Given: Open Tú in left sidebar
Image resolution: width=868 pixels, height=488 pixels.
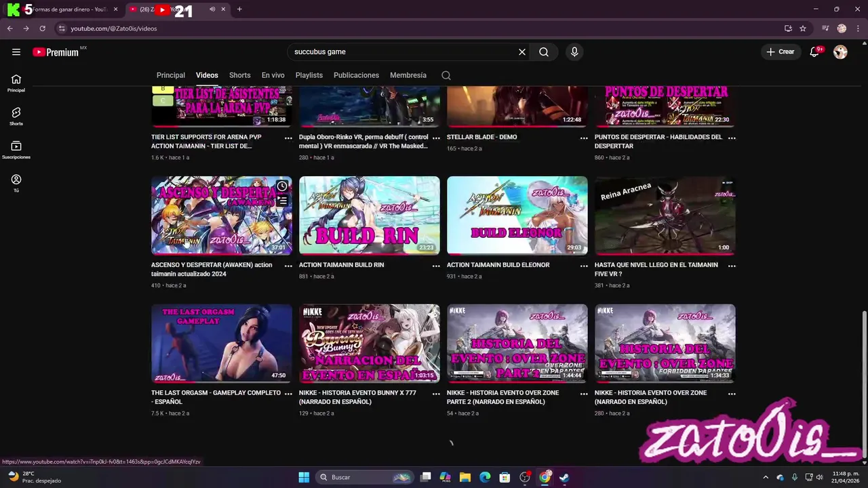Looking at the screenshot, I should click(x=16, y=183).
